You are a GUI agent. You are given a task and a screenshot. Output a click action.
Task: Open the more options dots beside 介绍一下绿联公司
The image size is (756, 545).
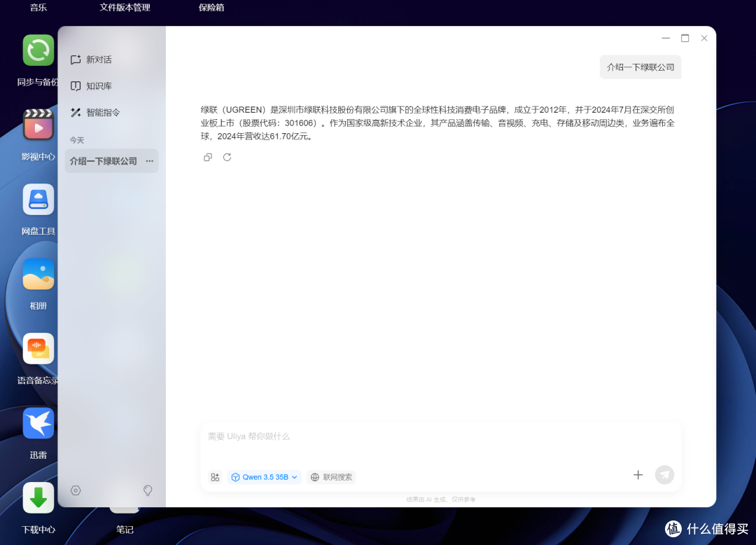click(x=150, y=161)
